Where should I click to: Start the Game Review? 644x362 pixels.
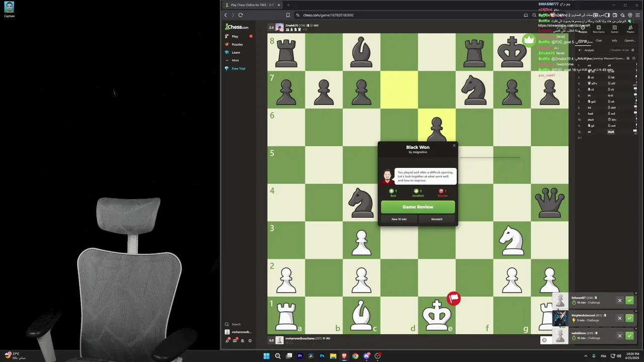pyautogui.click(x=418, y=207)
